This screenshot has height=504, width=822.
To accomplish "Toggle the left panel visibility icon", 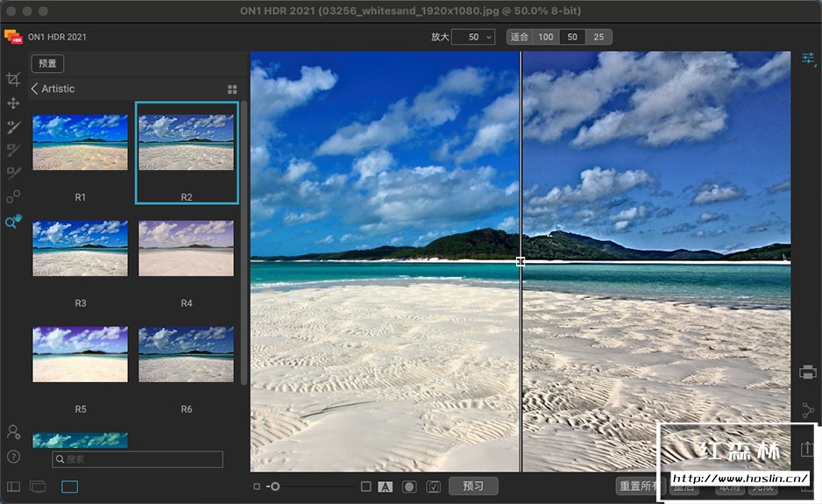I will (13, 486).
